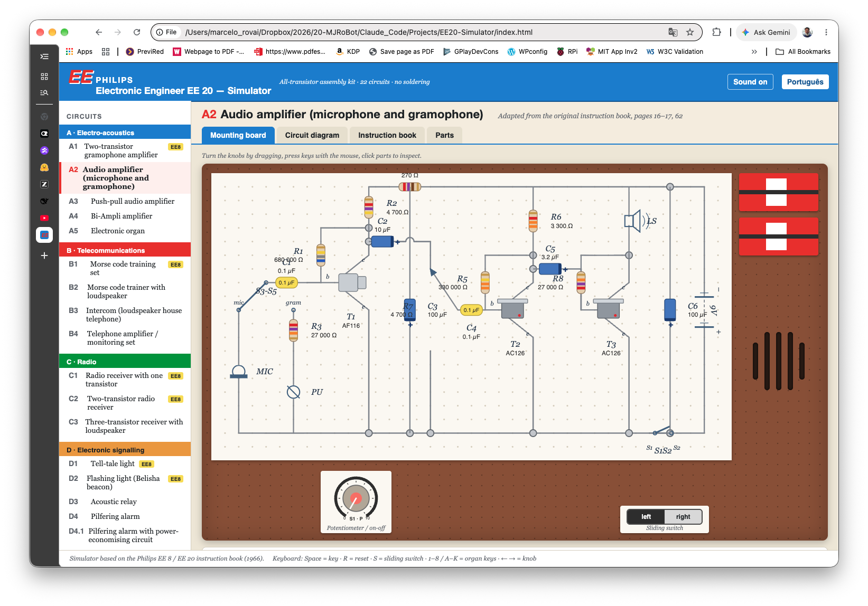868x606 pixels.
Task: Set sliding switch to right
Action: click(683, 517)
